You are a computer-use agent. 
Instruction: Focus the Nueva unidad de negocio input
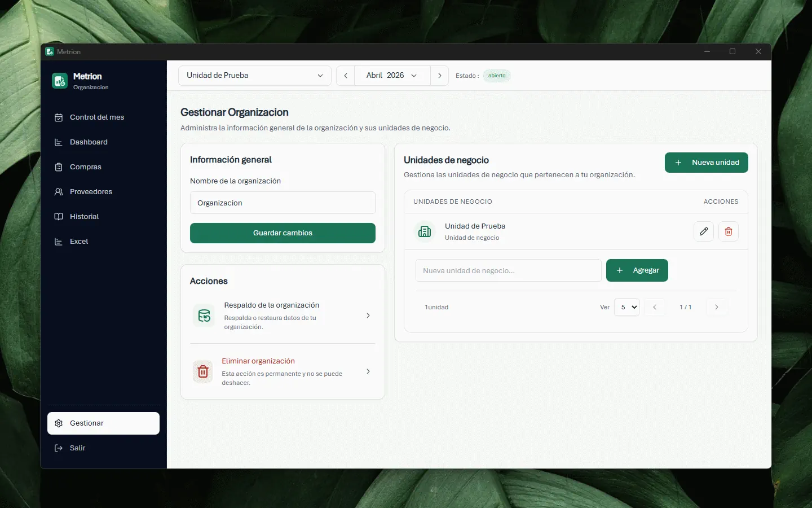coord(508,270)
